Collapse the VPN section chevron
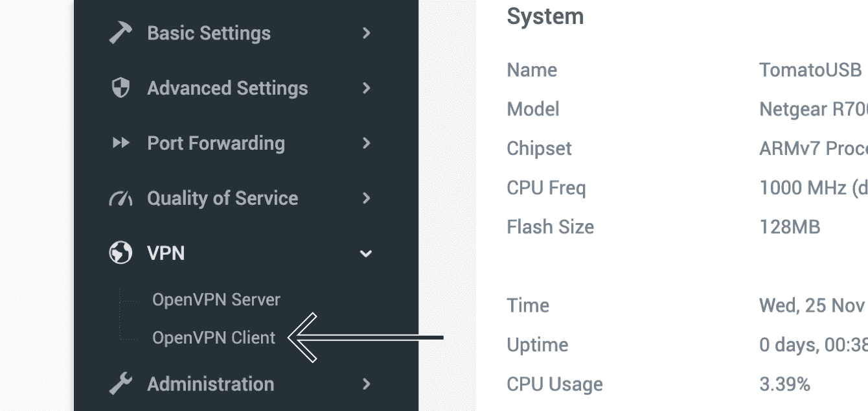 click(x=366, y=253)
